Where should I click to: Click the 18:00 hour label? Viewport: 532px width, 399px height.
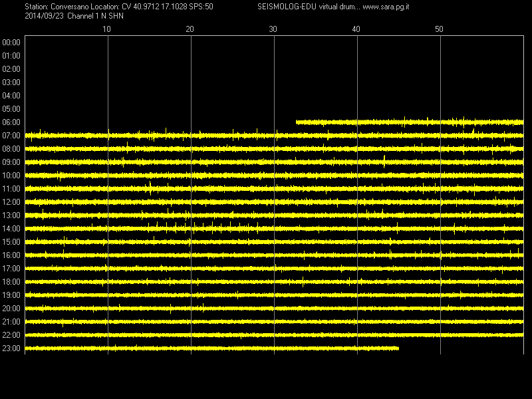tap(11, 282)
